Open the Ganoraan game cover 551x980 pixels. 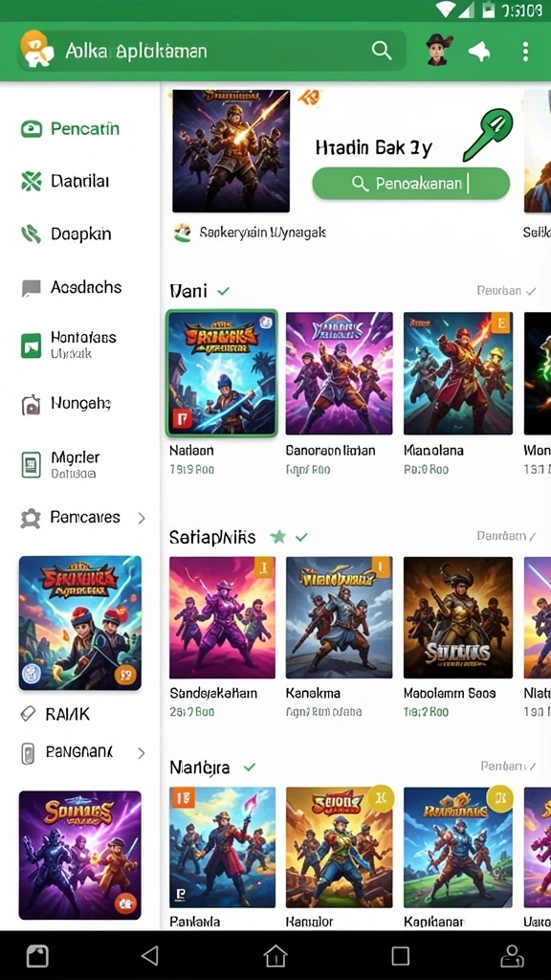pos(340,373)
